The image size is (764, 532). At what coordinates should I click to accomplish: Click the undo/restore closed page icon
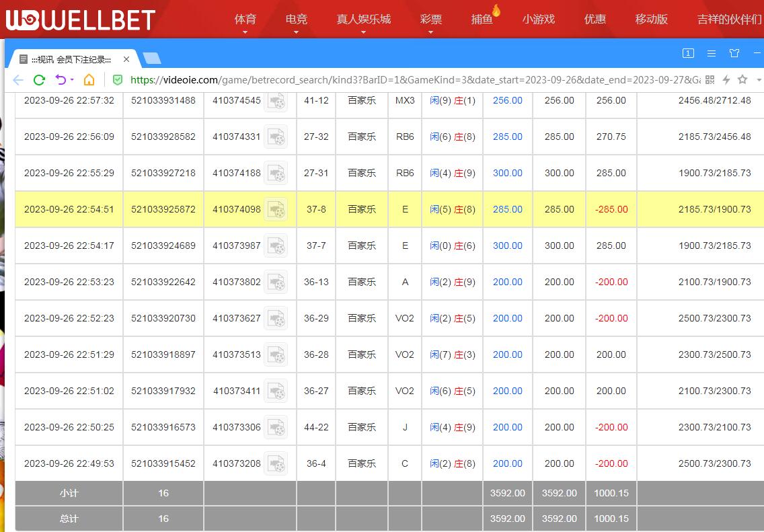click(x=62, y=80)
